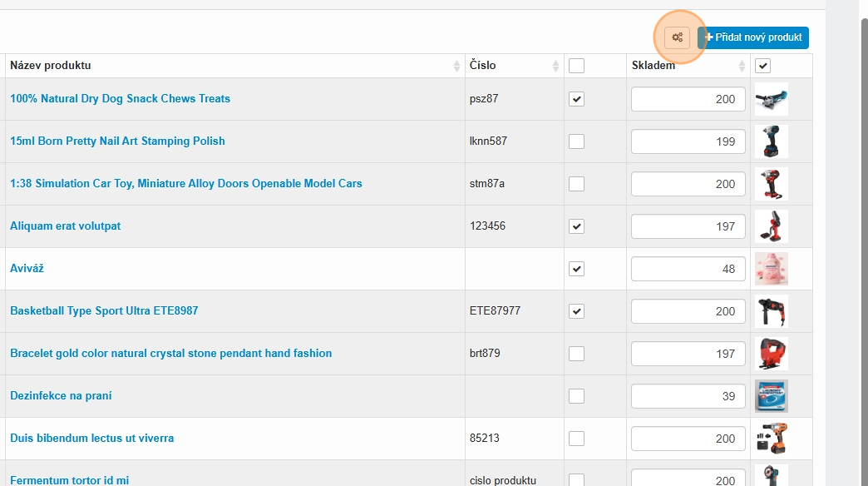Open the Duis bibendum lectus ut viverra link
Screen dimensions: 868x486
91,439
